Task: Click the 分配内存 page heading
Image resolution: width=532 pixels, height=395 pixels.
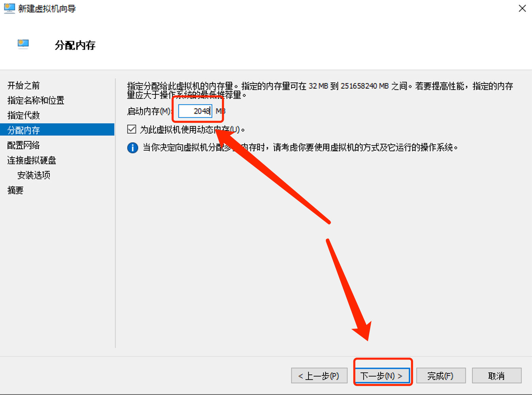Action: [x=75, y=45]
